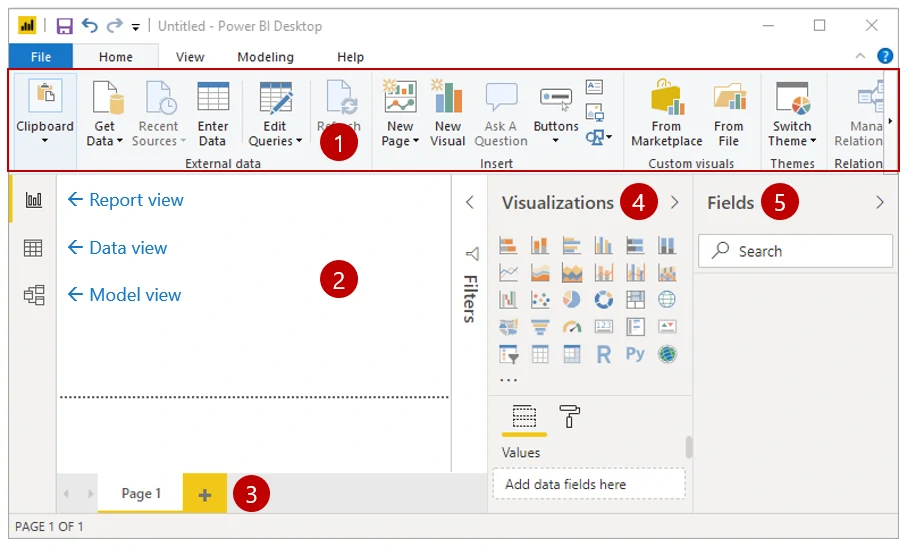Select R script visual
908x547 pixels.
tap(603, 354)
